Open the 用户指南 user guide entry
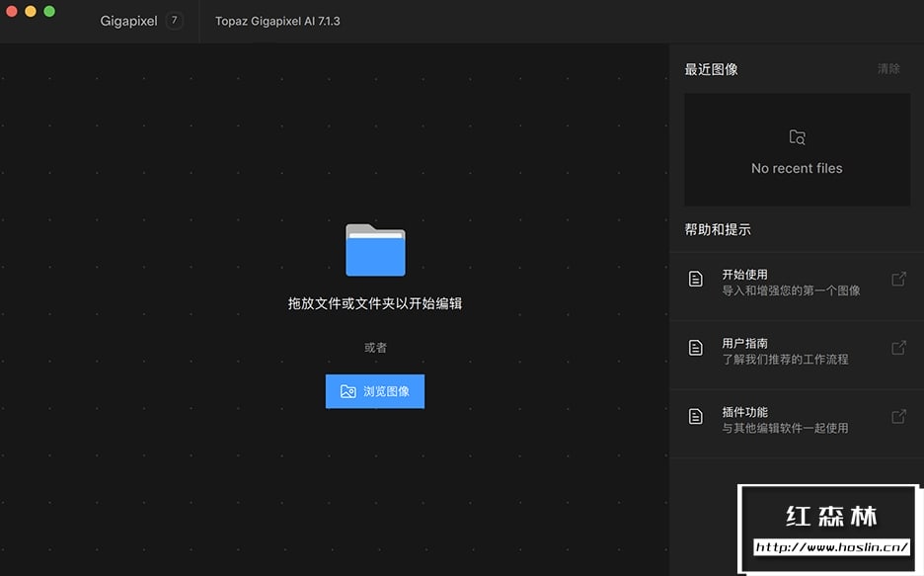This screenshot has width=924, height=576. (797, 355)
